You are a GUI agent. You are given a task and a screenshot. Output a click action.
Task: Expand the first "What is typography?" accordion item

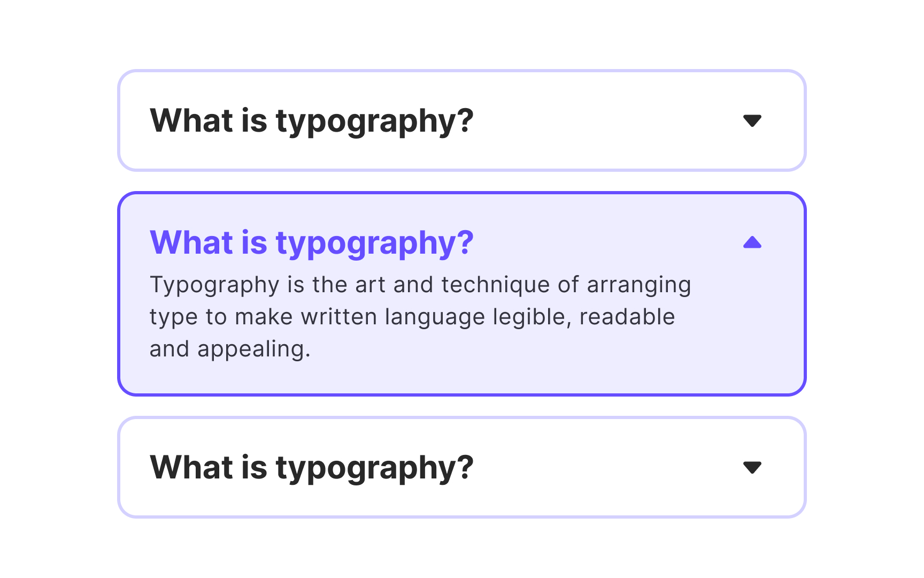752,121
